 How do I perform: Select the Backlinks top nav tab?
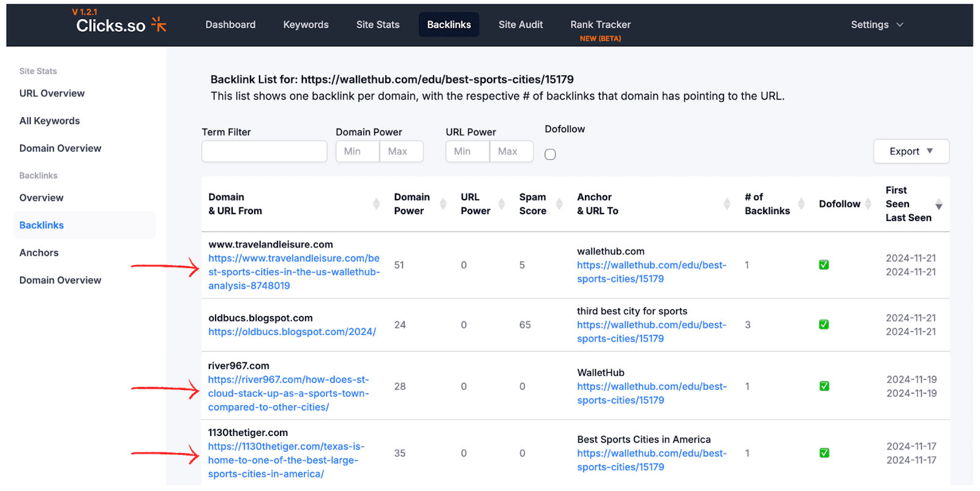pyautogui.click(x=449, y=25)
